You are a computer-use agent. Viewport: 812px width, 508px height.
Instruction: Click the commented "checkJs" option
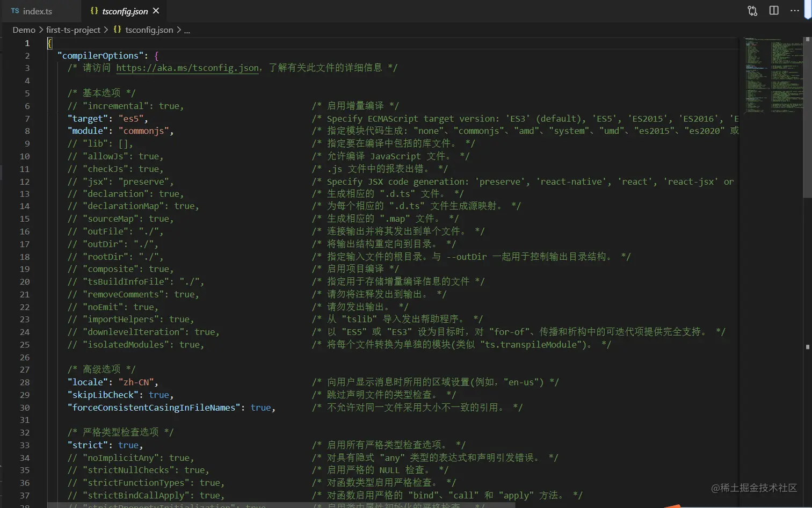tap(115, 169)
